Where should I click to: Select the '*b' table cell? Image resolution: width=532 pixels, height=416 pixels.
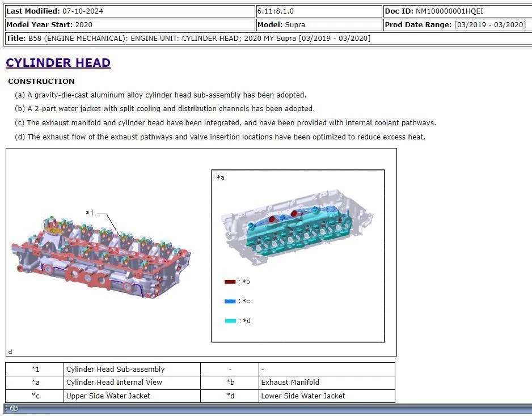coord(230,383)
